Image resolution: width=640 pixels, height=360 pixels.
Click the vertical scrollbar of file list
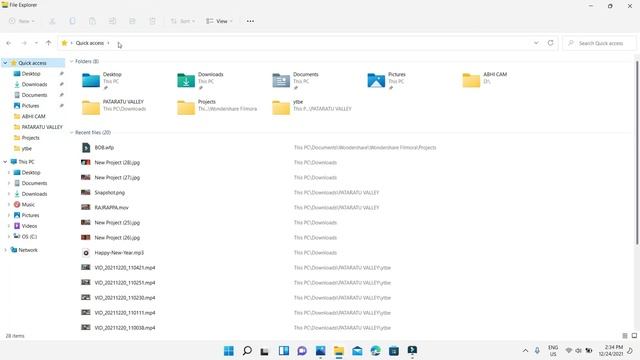637,153
